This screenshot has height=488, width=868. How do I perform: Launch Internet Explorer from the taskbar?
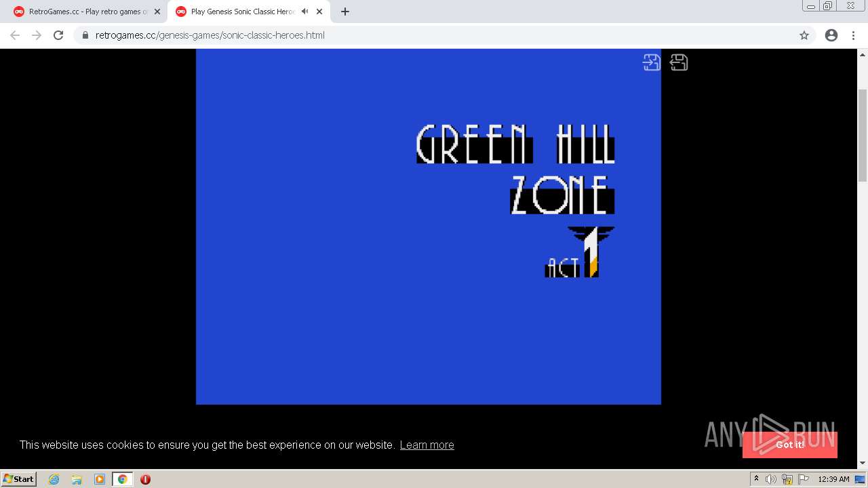[54, 479]
